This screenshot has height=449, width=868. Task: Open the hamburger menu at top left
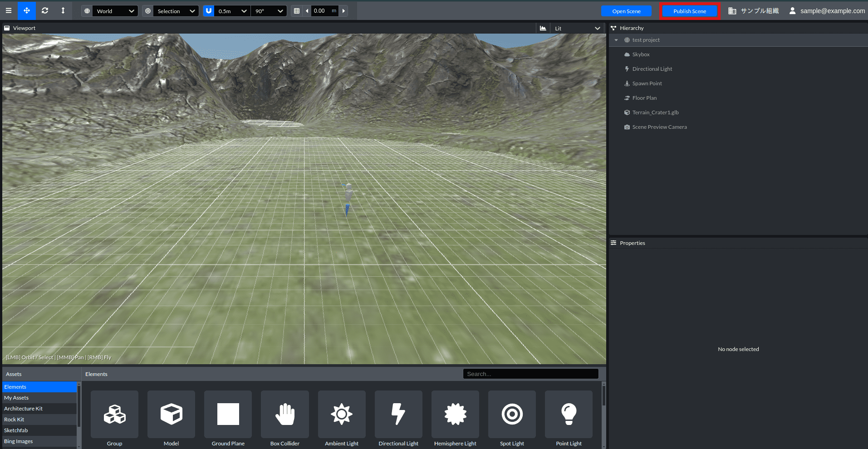(8, 10)
